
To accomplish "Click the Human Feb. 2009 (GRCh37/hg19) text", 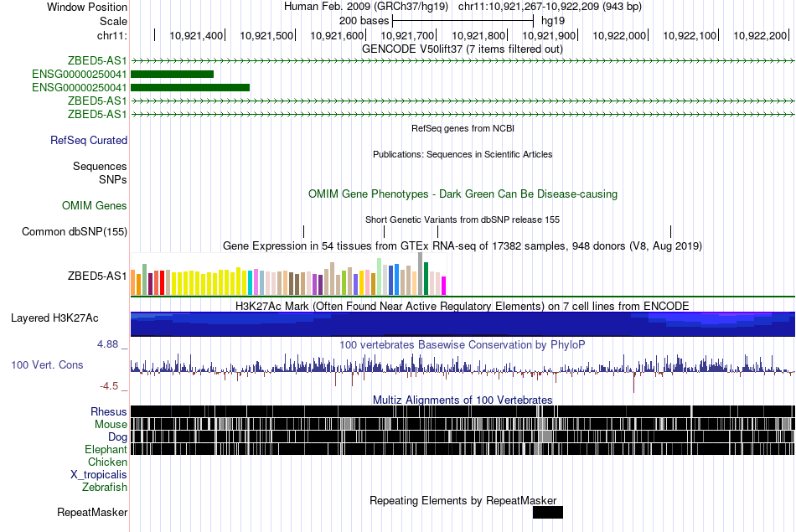I will point(366,7).
